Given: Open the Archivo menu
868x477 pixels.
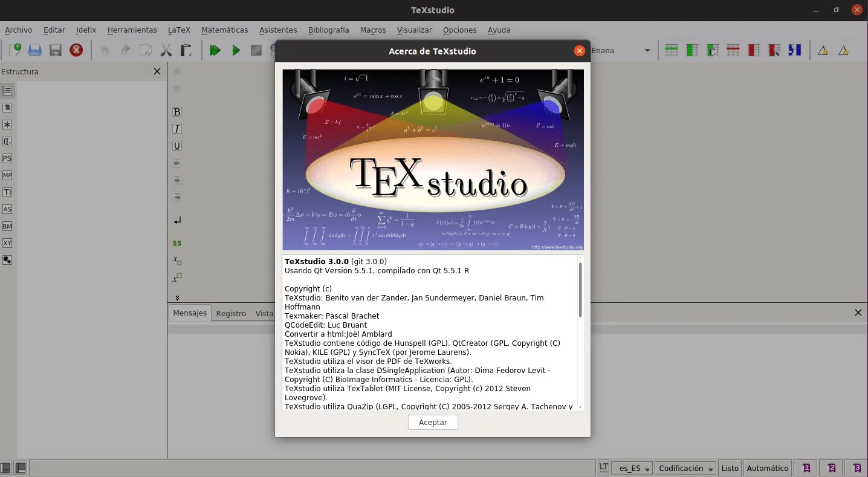Looking at the screenshot, I should pos(18,30).
